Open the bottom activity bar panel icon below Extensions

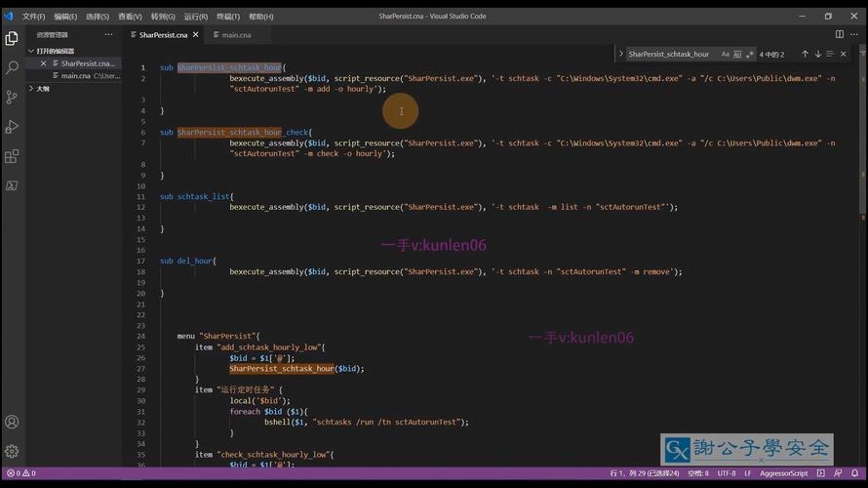coord(12,185)
